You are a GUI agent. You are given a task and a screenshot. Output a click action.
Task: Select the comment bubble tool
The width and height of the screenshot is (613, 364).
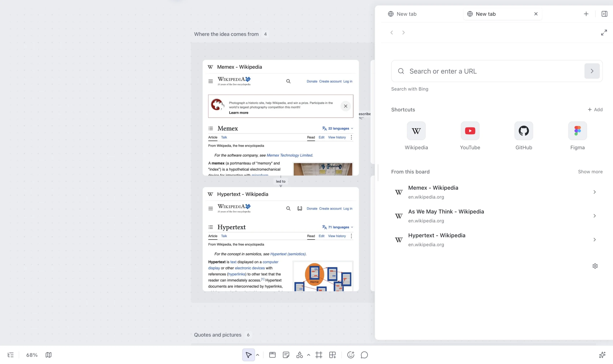pyautogui.click(x=364, y=355)
